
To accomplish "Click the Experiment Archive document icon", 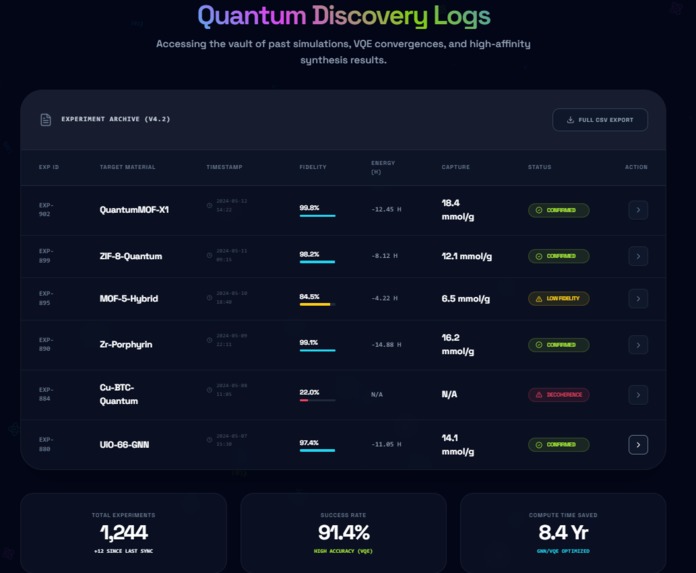I will click(x=46, y=119).
